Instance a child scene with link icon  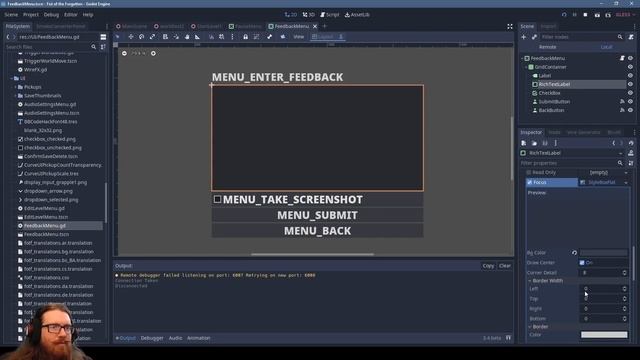click(x=534, y=37)
